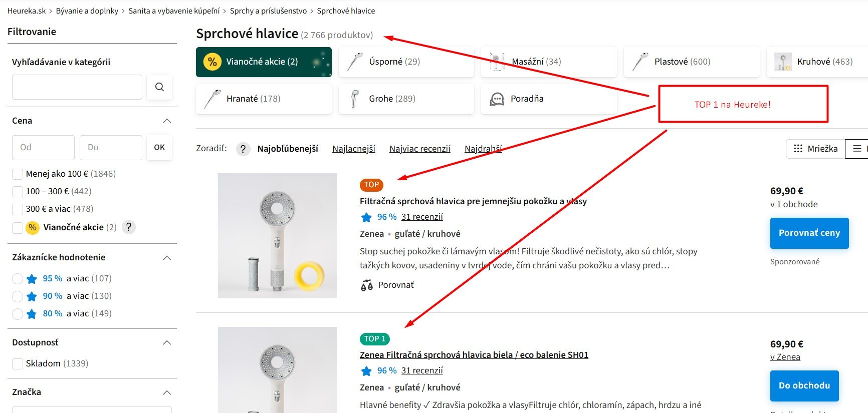868x413 pixels.
Task: Click the Poradňa chat bubble icon
Action: [497, 99]
